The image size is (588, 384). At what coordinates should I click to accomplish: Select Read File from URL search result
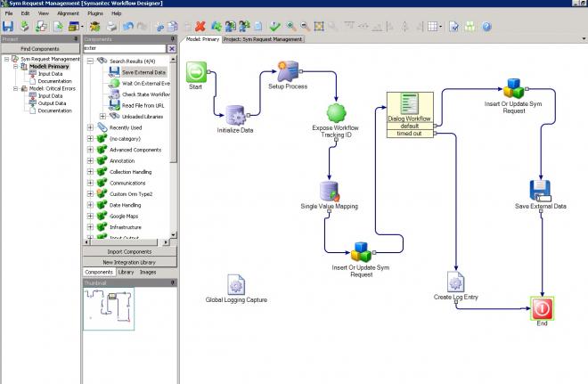(x=143, y=105)
